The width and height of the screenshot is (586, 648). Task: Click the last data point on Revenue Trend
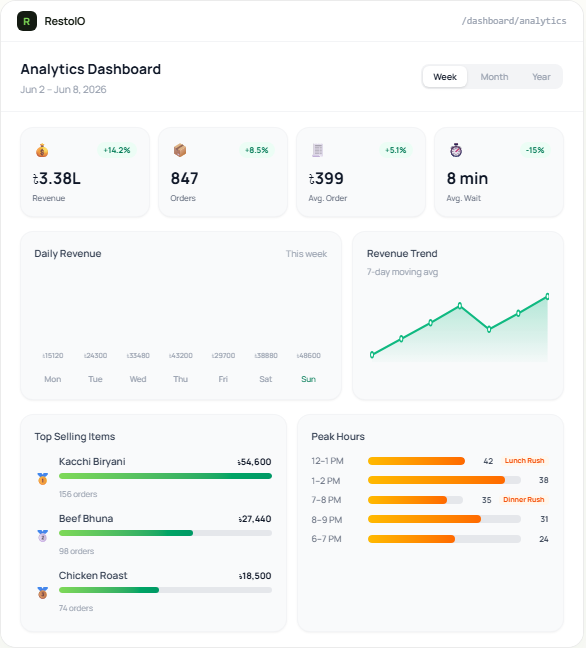[x=547, y=296]
